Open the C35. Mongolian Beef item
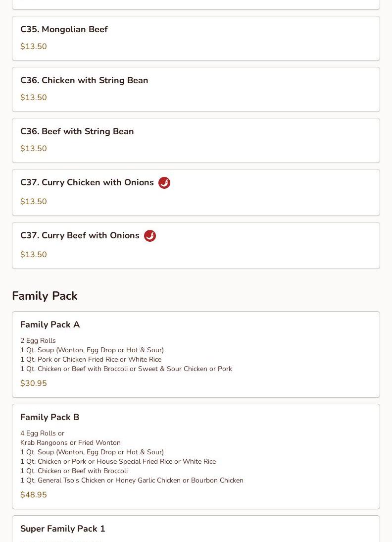Image resolution: width=392 pixels, height=542 pixels. 64,29
